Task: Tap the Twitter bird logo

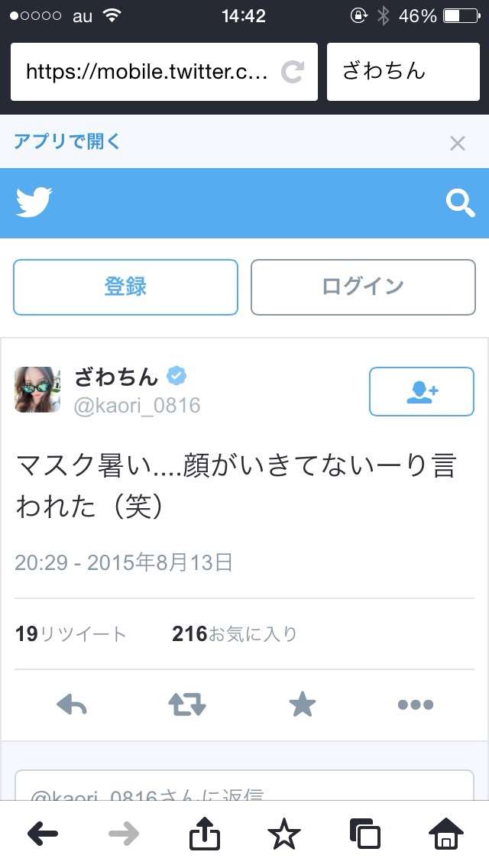Action: (x=34, y=202)
